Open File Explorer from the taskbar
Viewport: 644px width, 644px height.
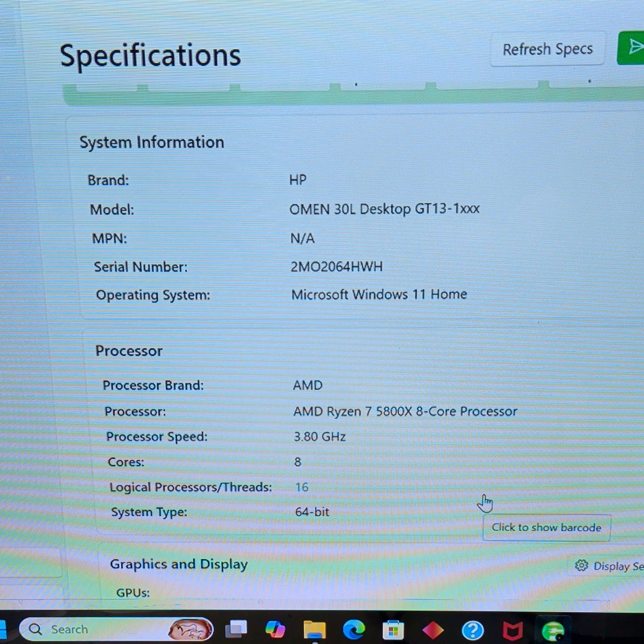coord(314,630)
